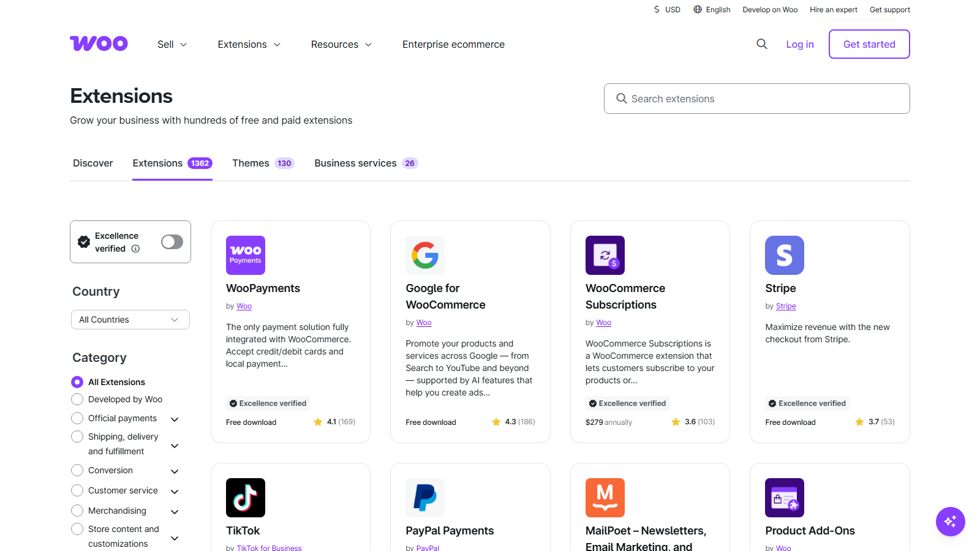Expand Merchandising subcategories chevron

click(x=175, y=512)
